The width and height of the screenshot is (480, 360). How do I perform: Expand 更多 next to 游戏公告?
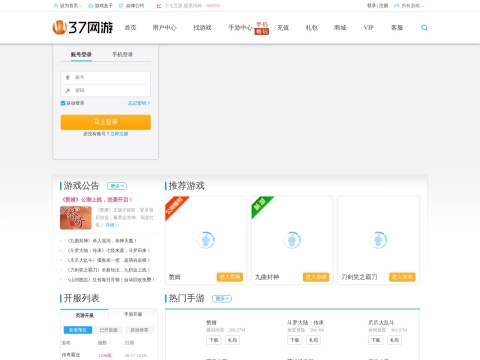coord(117,186)
